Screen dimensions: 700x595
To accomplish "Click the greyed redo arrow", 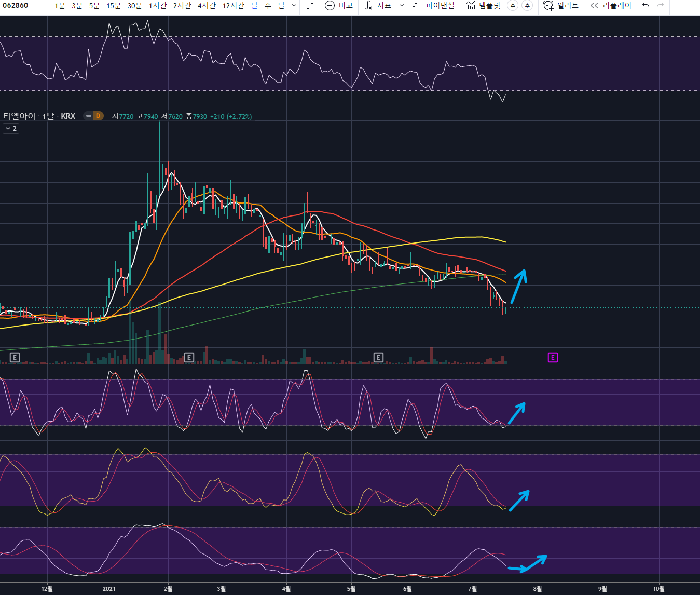I will pos(660,6).
